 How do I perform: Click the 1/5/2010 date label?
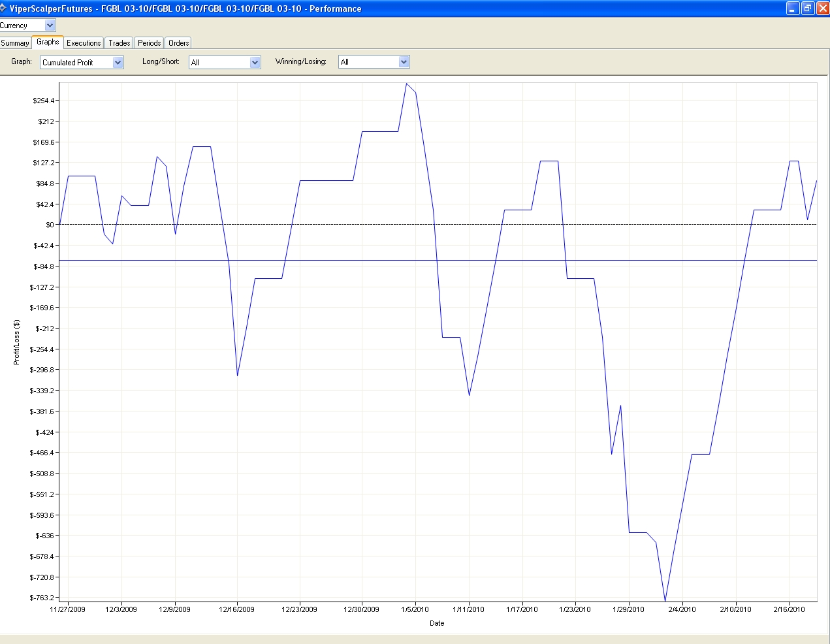(x=415, y=609)
